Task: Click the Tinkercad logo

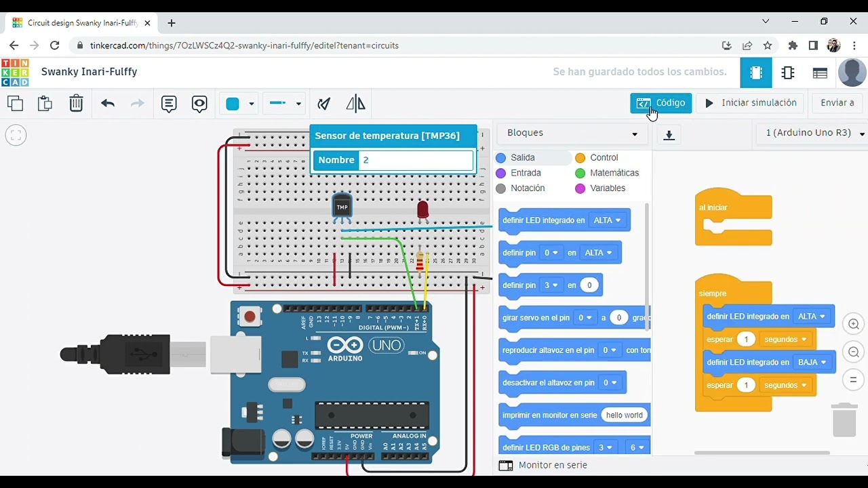Action: click(15, 73)
